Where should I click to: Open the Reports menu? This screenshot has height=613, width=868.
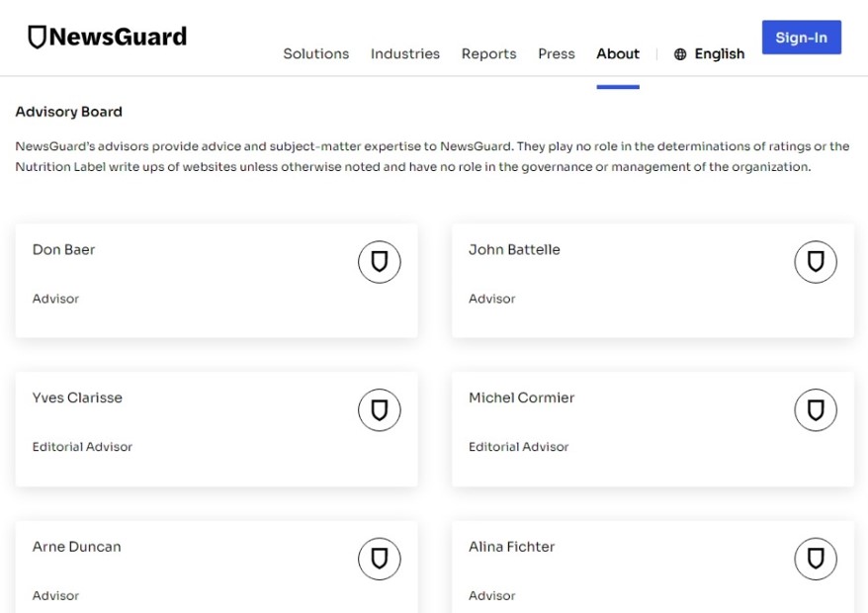pyautogui.click(x=488, y=53)
